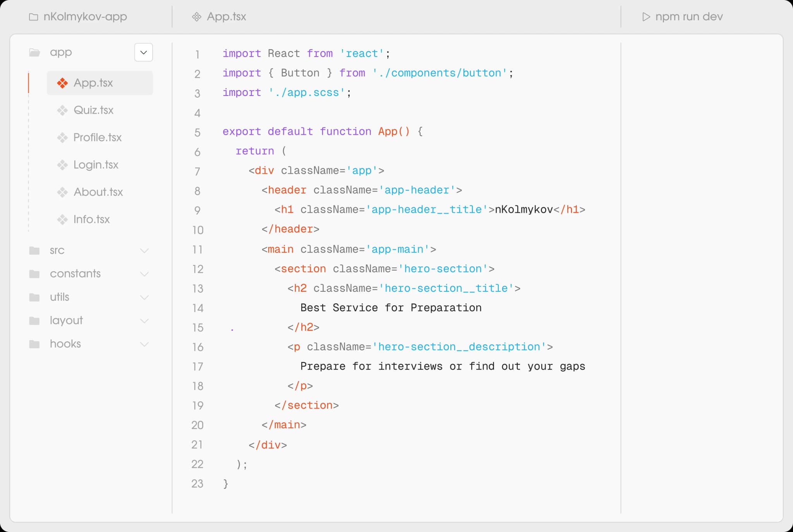793x532 pixels.
Task: Open Login.tsx in the file tree
Action: (96, 165)
